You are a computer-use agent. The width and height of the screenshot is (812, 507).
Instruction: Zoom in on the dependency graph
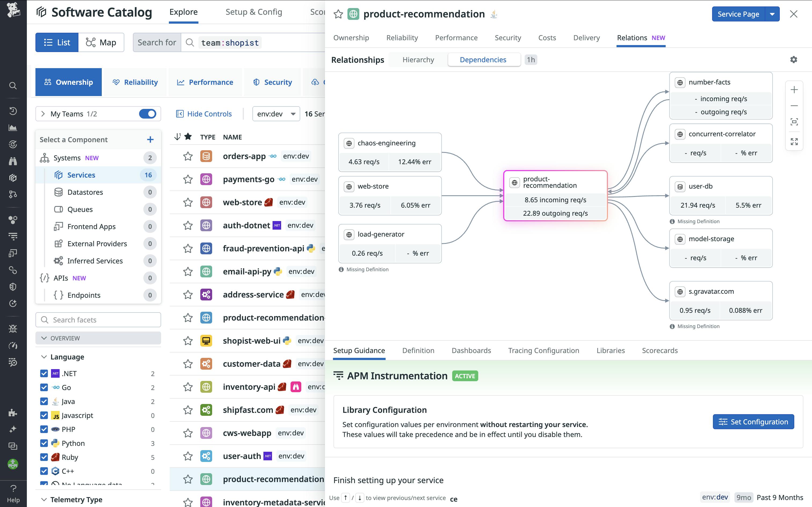click(795, 89)
